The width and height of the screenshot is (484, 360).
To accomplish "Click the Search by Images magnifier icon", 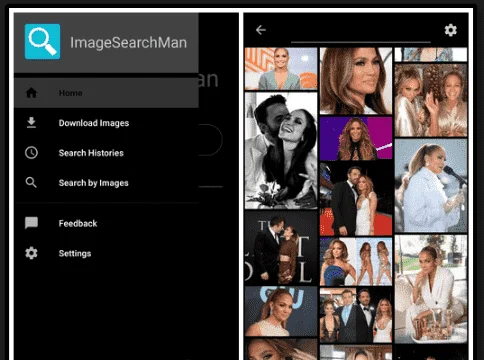I will click(31, 182).
